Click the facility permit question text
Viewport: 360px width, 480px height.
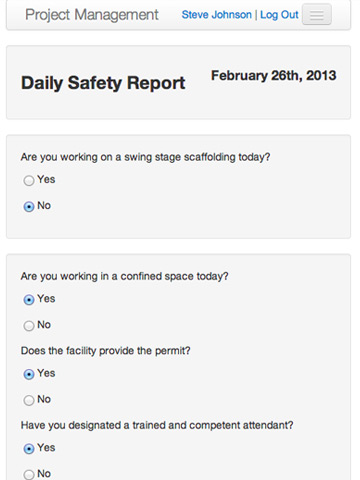coord(105,351)
